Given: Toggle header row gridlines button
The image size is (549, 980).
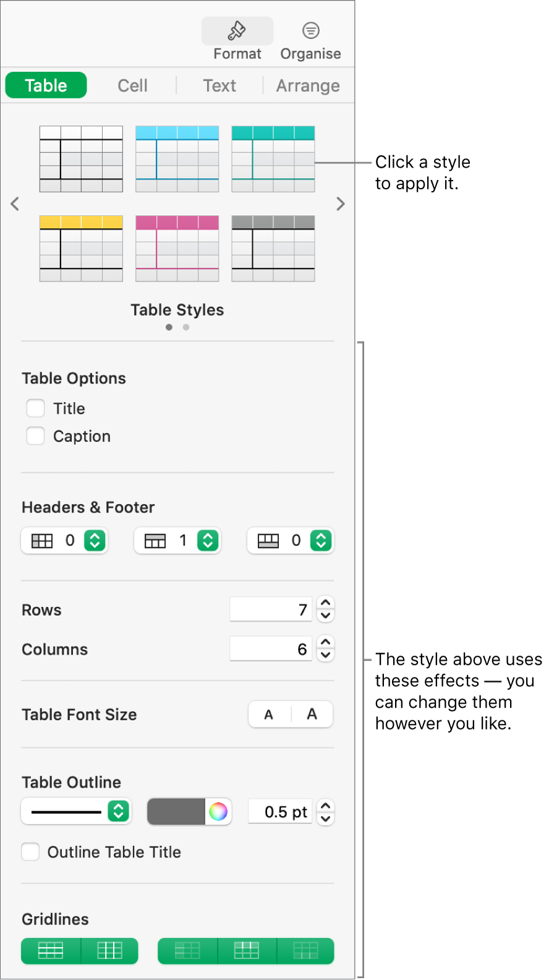Looking at the screenshot, I should pyautogui.click(x=246, y=950).
